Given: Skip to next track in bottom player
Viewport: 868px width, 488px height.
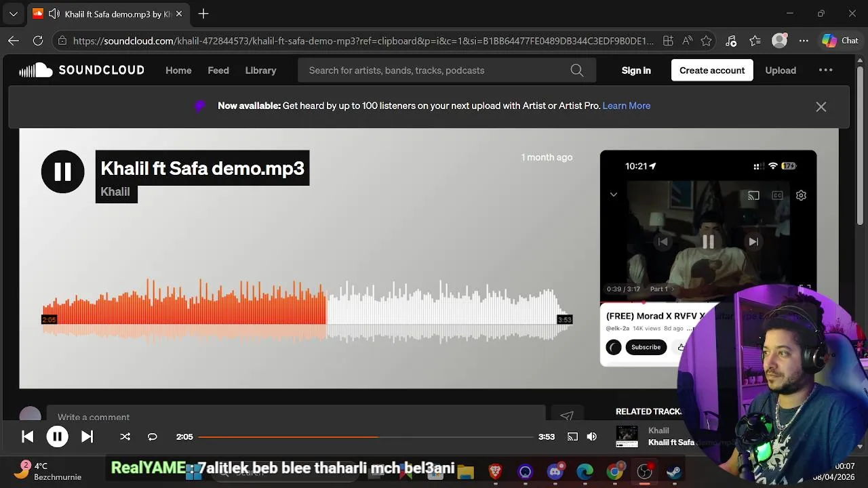Looking at the screenshot, I should pos(87,436).
